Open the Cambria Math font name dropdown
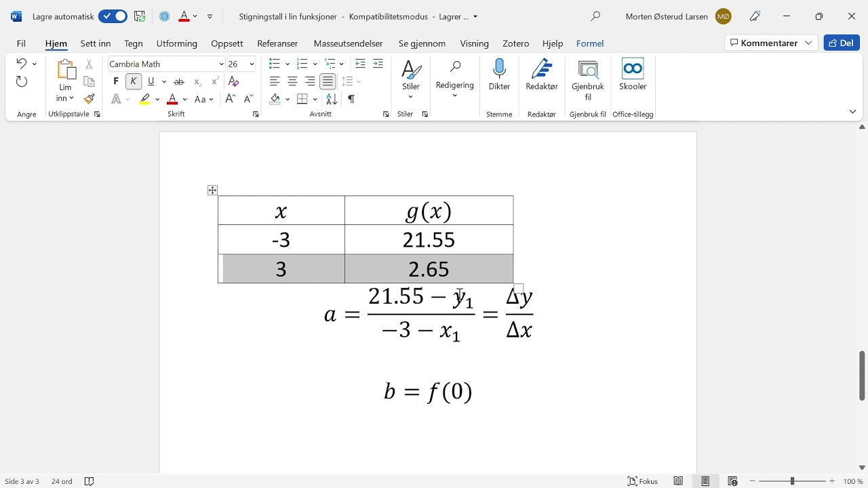Image resolution: width=868 pixels, height=488 pixels. coord(221,64)
